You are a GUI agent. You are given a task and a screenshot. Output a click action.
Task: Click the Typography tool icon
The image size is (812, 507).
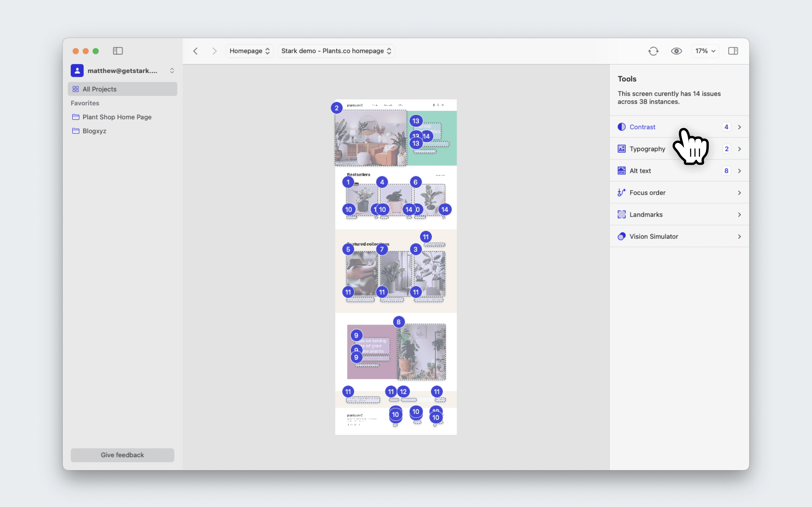click(x=621, y=149)
